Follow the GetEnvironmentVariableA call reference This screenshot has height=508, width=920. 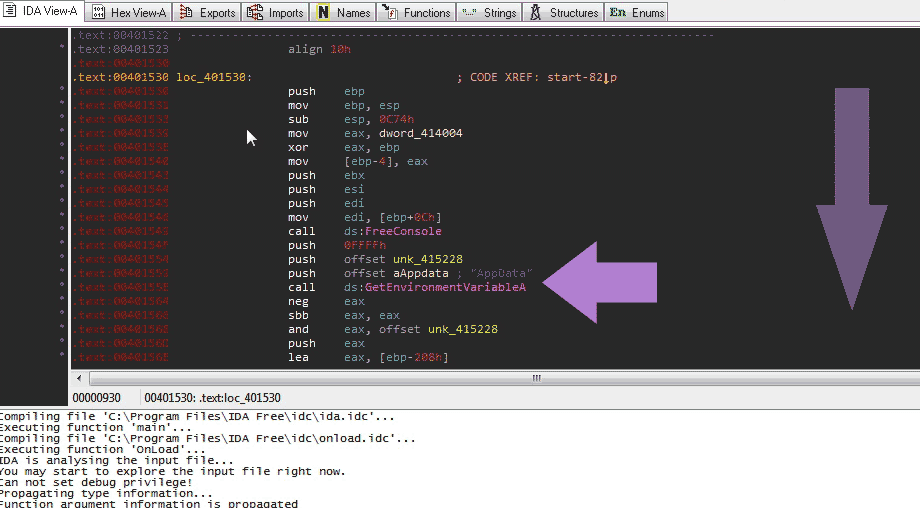coord(445,287)
